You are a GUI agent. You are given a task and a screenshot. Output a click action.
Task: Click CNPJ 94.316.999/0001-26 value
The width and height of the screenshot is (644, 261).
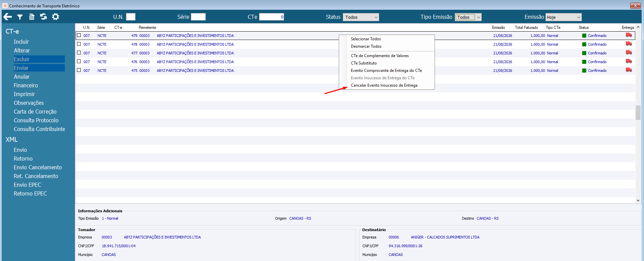click(405, 246)
